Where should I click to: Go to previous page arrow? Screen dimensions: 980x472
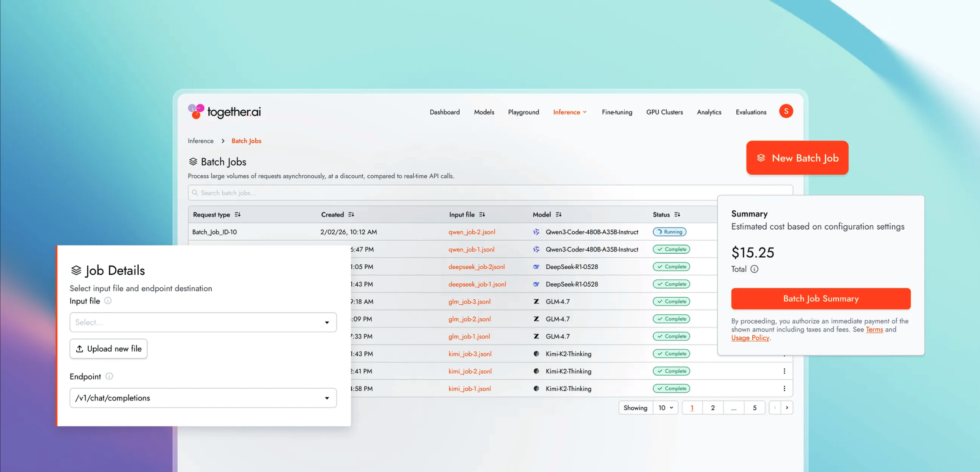[775, 408]
